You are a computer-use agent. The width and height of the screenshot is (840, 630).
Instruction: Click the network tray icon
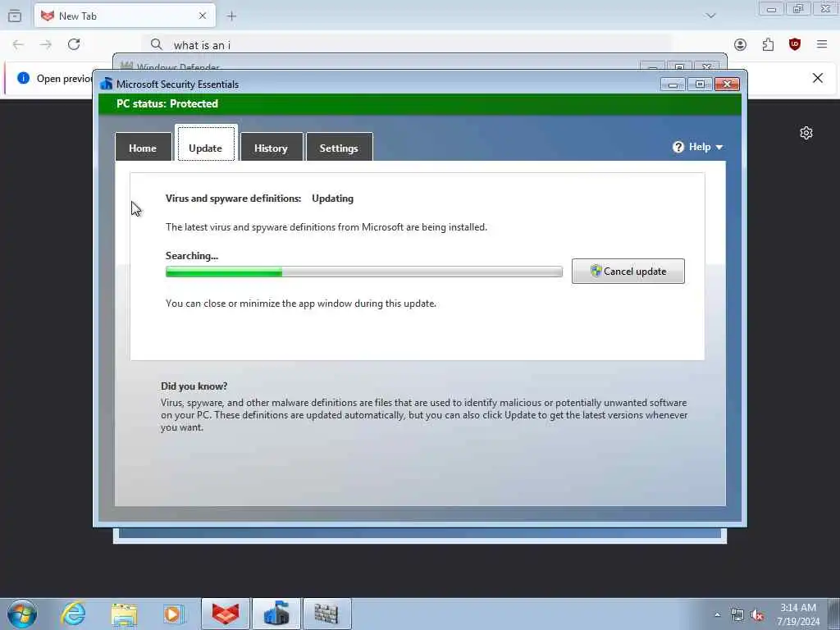coord(737,615)
